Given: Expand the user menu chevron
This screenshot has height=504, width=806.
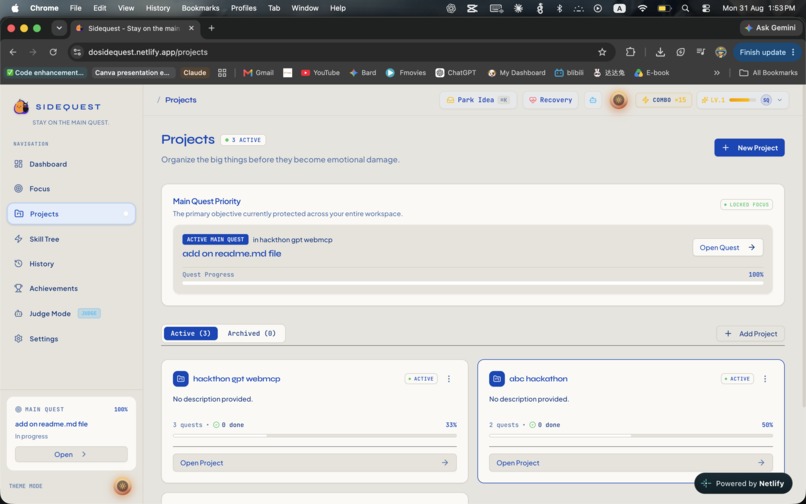Looking at the screenshot, I should coord(780,100).
